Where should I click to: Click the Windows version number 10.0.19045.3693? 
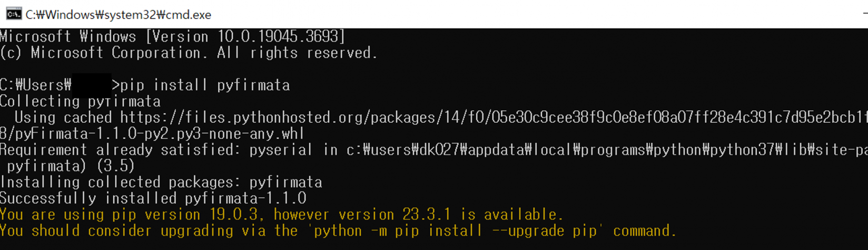(278, 36)
